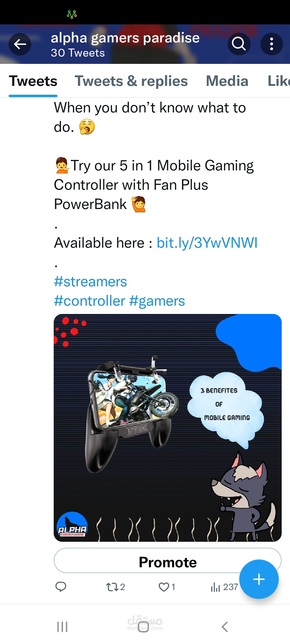Tap the Android recent apps icon
The width and height of the screenshot is (290, 644).
(x=62, y=627)
